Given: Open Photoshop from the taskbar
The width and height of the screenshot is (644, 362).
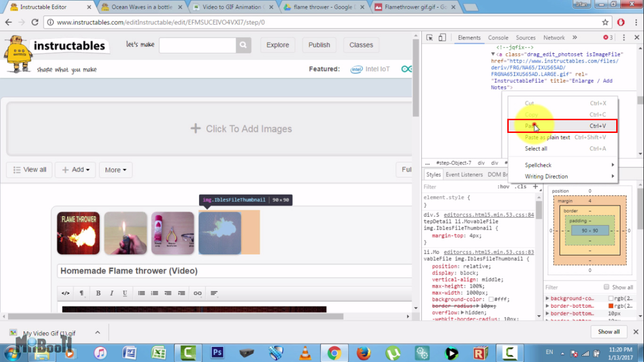Looking at the screenshot, I should click(217, 353).
